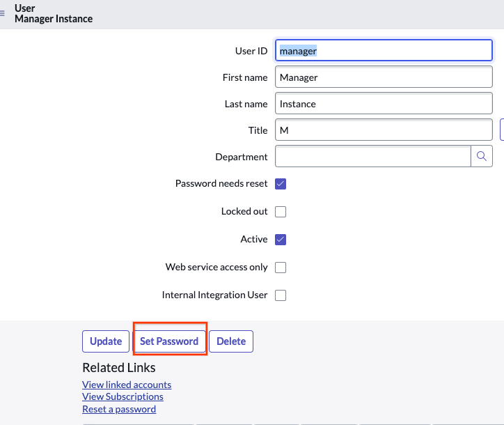Click the Department lookup magnifier icon

pos(482,157)
